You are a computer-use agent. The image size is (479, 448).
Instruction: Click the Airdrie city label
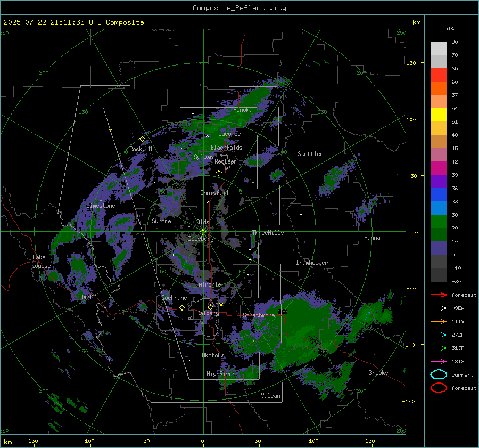pyautogui.click(x=210, y=284)
